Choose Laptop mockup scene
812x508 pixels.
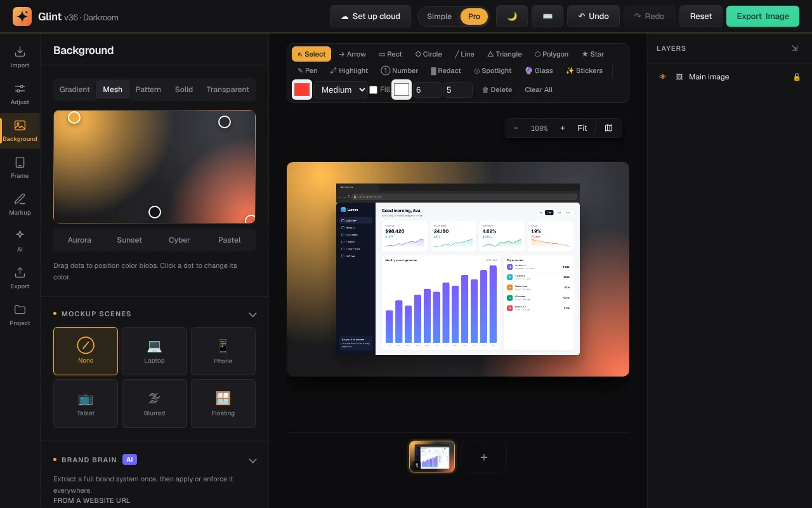(154, 351)
